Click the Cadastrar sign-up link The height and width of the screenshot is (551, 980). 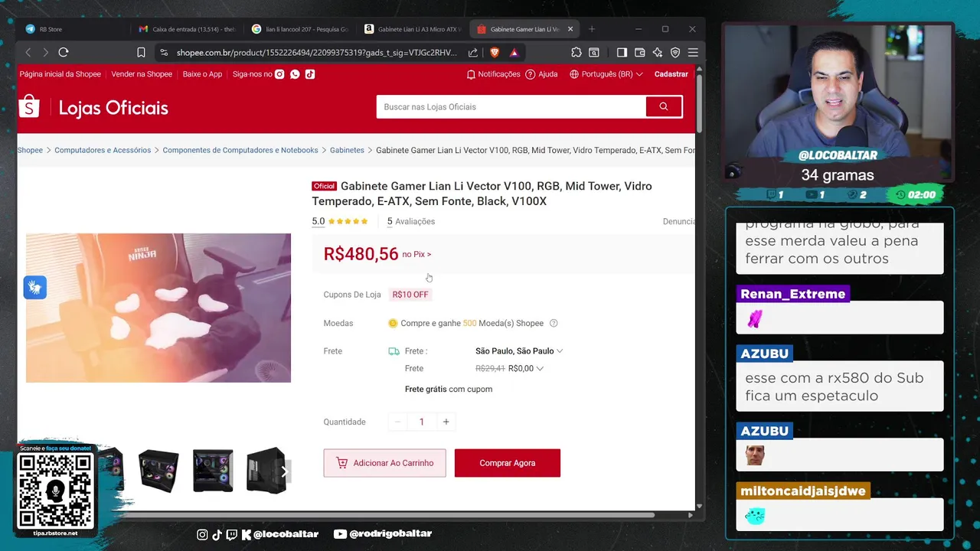(671, 74)
